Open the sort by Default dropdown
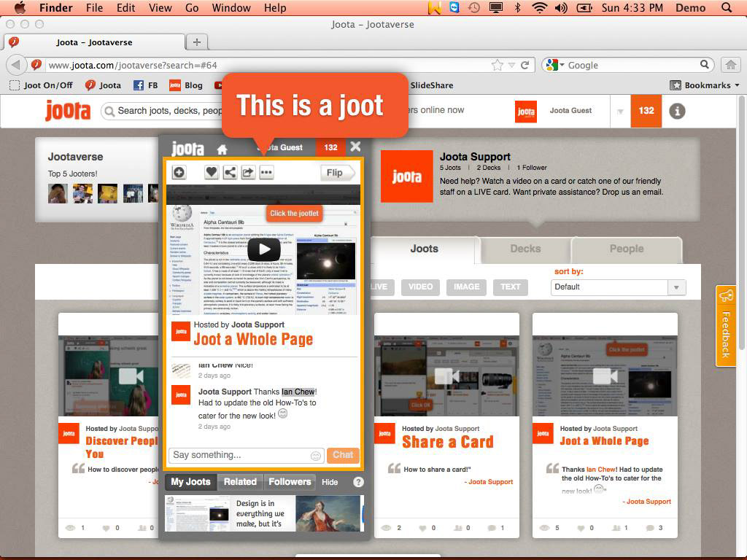This screenshot has height=560, width=747. click(x=618, y=287)
